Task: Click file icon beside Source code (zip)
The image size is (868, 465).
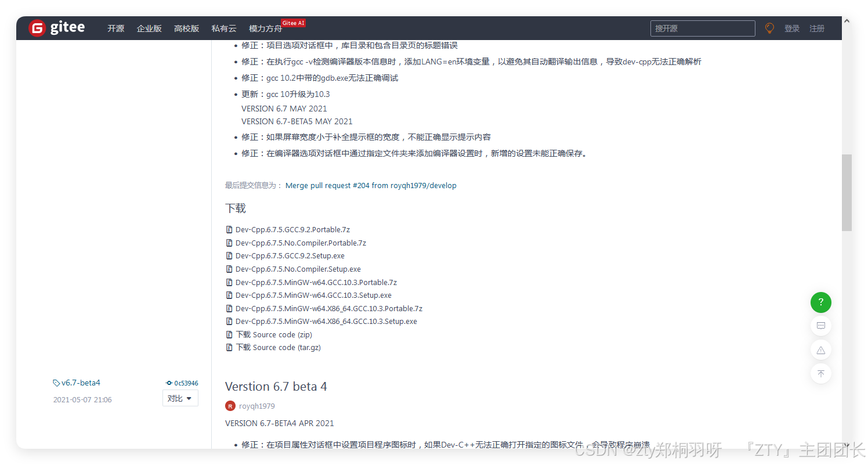Action: (229, 335)
